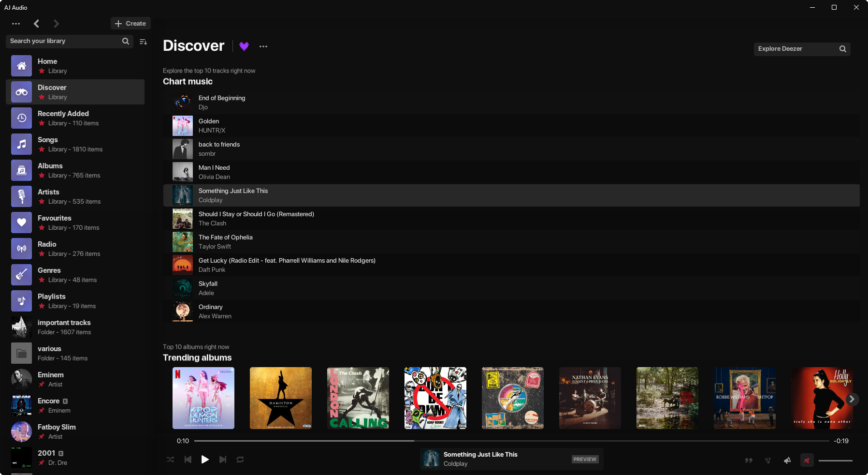Play Get Lucky by Daft Punk
Viewport: 868px width, 475px height.
511,265
